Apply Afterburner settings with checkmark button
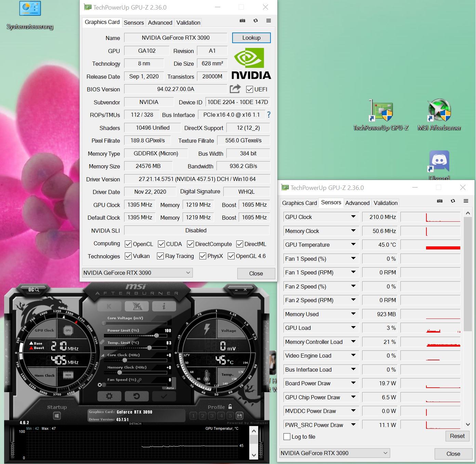The width and height of the screenshot is (476, 464). [164, 396]
